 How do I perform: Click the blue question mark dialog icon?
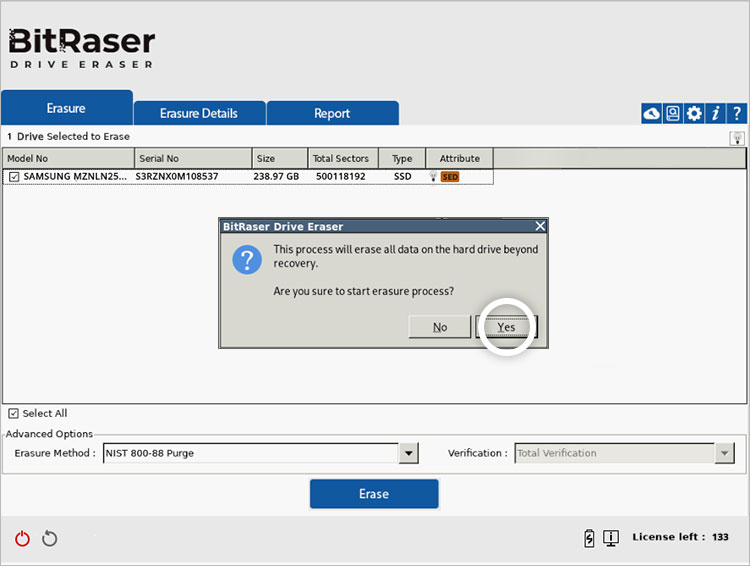pos(247,260)
